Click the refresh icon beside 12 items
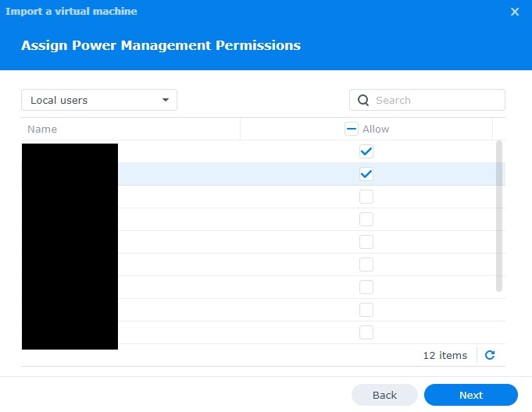Screen dimensions: 532x412 (490, 355)
